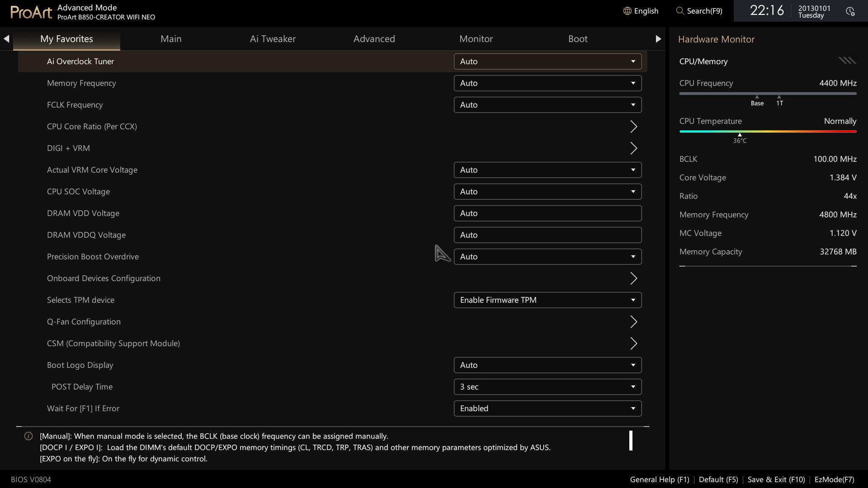This screenshot has width=868, height=488.
Task: Click the globe language icon
Action: tap(627, 11)
